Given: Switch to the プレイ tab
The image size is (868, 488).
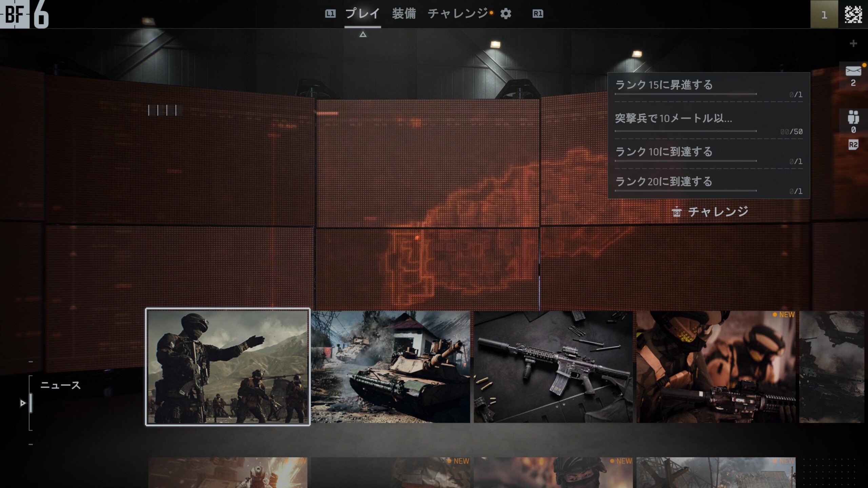Looking at the screenshot, I should point(362,14).
